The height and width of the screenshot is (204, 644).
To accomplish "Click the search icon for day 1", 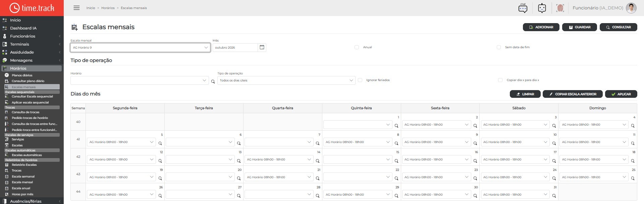I will click(396, 126).
